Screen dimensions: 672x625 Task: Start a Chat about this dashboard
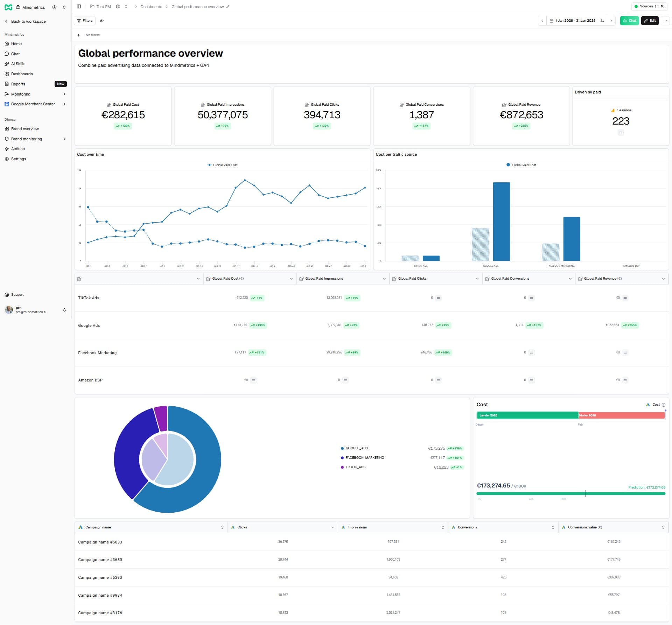630,21
